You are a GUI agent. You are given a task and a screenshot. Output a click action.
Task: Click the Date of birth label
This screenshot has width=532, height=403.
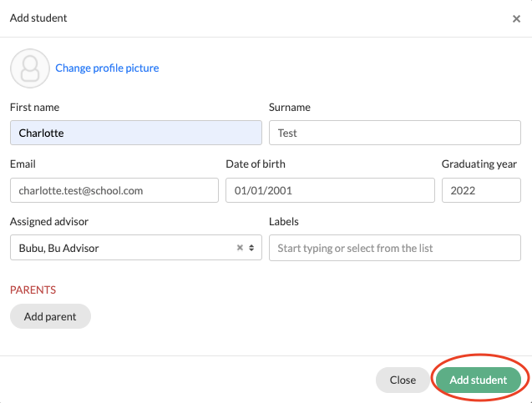256,164
